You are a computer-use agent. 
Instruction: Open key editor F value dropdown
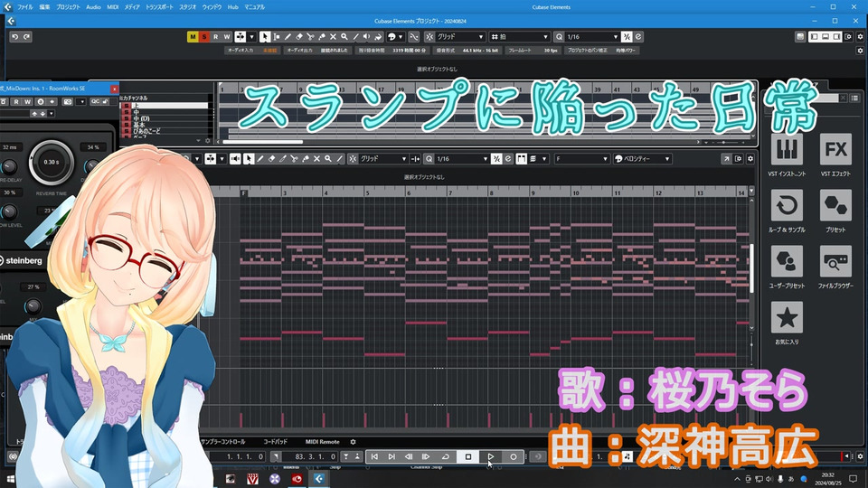point(581,159)
